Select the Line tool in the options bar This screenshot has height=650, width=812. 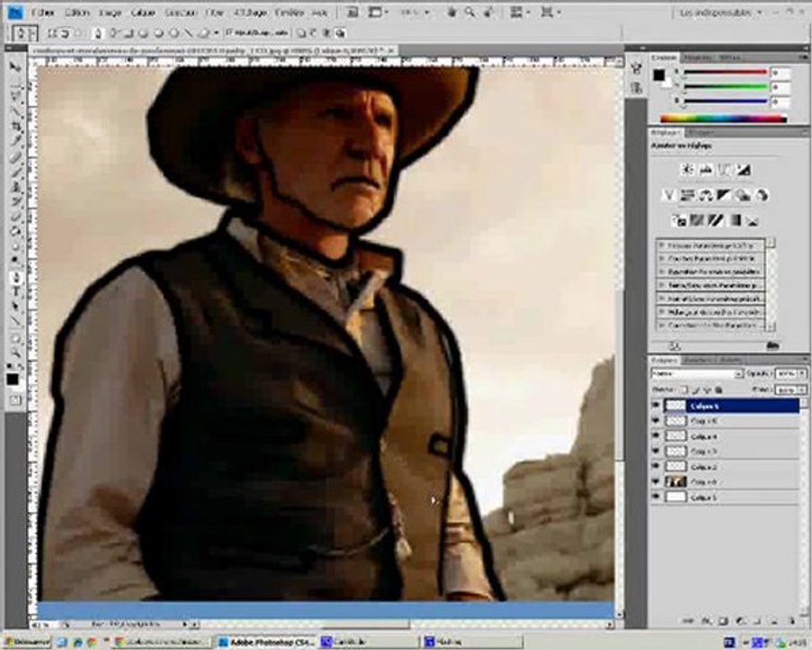189,33
